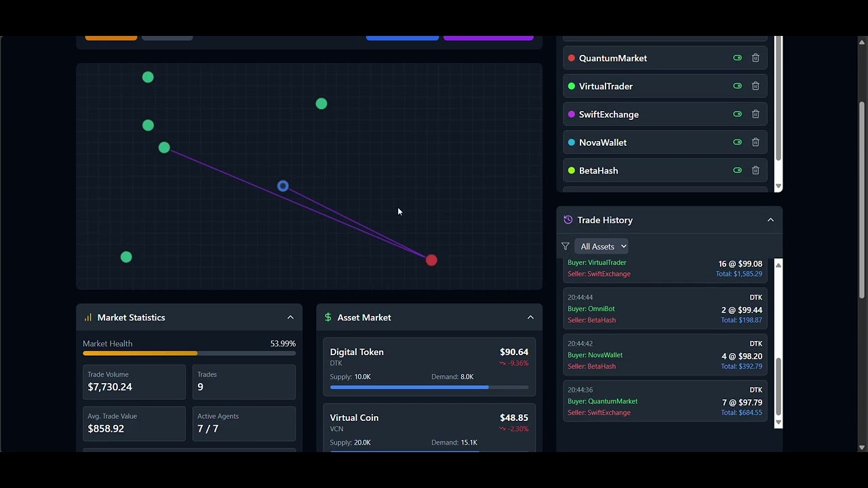Click the topmost green node on the canvas
Screen dimensions: 868x488
[148, 77]
